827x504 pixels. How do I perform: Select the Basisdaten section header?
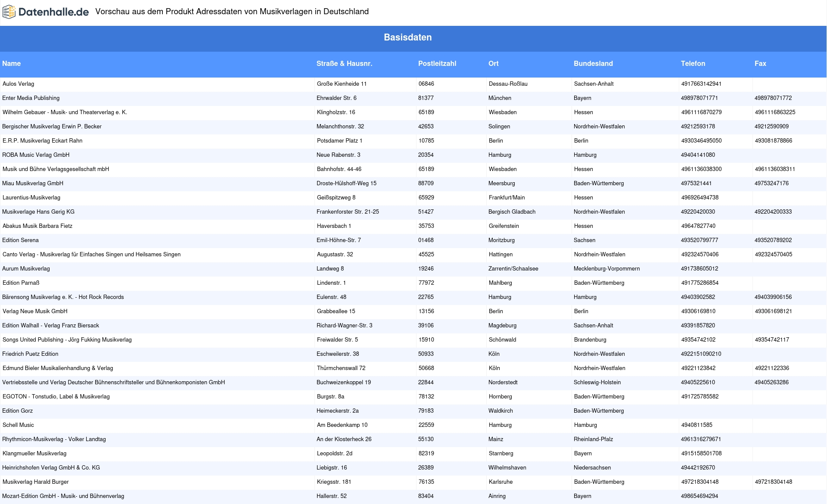click(407, 37)
